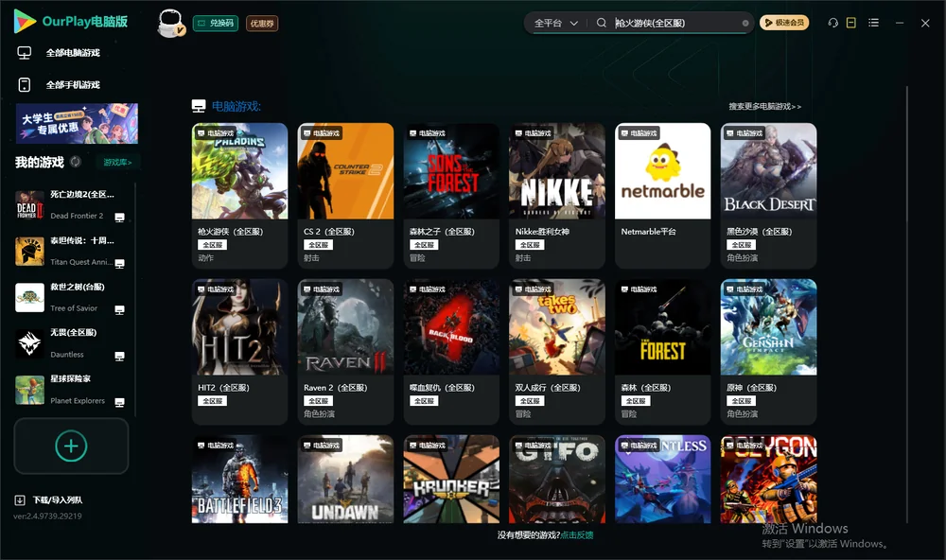
Task: Open the Netmarble平台 card
Action: point(662,196)
